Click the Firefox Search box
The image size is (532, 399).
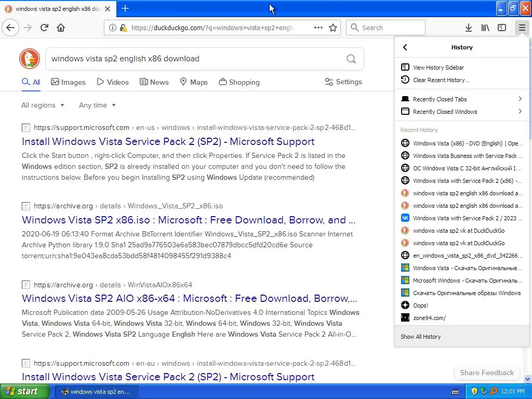click(385, 28)
